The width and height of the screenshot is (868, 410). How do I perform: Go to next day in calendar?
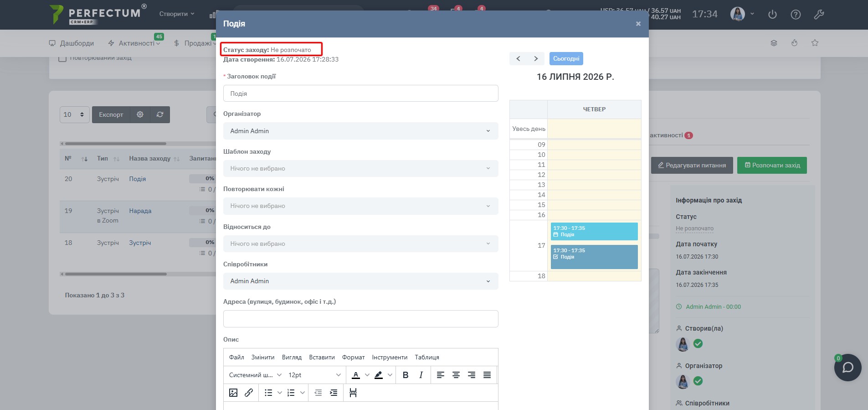[536, 59]
